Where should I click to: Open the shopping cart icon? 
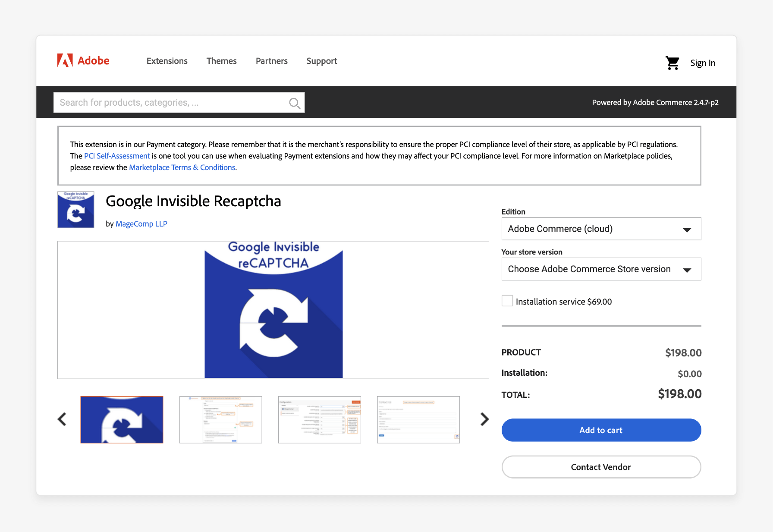(672, 63)
